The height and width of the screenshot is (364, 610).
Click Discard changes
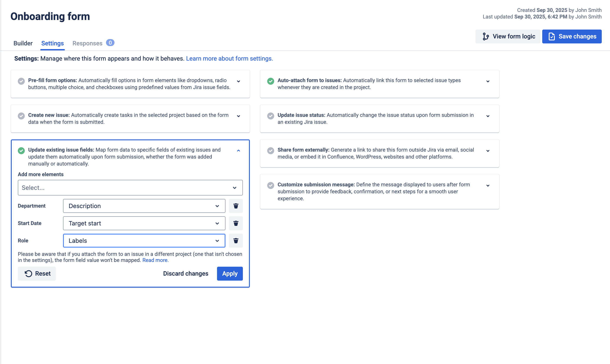point(186,273)
